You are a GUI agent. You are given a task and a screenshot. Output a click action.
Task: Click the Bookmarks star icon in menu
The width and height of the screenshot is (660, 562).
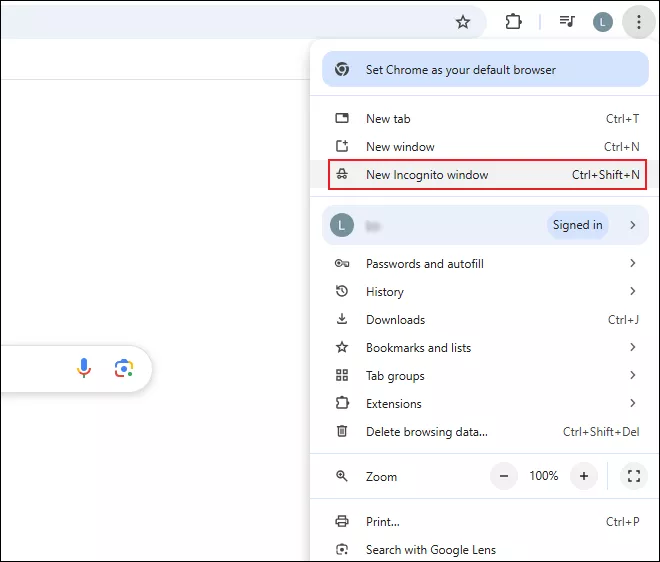click(342, 347)
